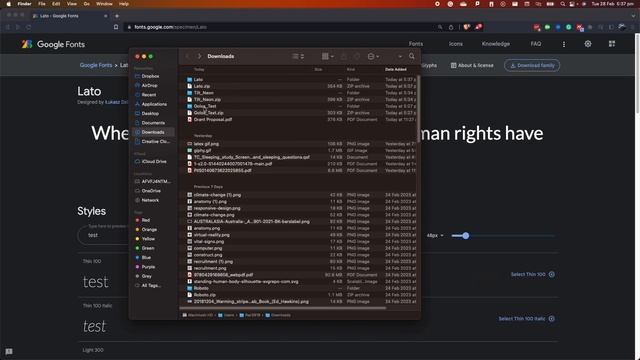Image resolution: width=640 pixels, height=360 pixels.
Task: Select Downloads in Finder sidebar
Action: (153, 132)
